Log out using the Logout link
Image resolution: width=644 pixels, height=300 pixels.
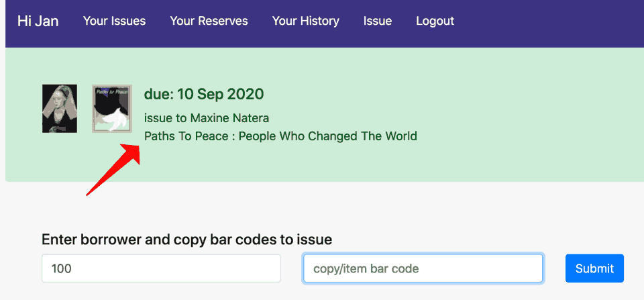435,21
